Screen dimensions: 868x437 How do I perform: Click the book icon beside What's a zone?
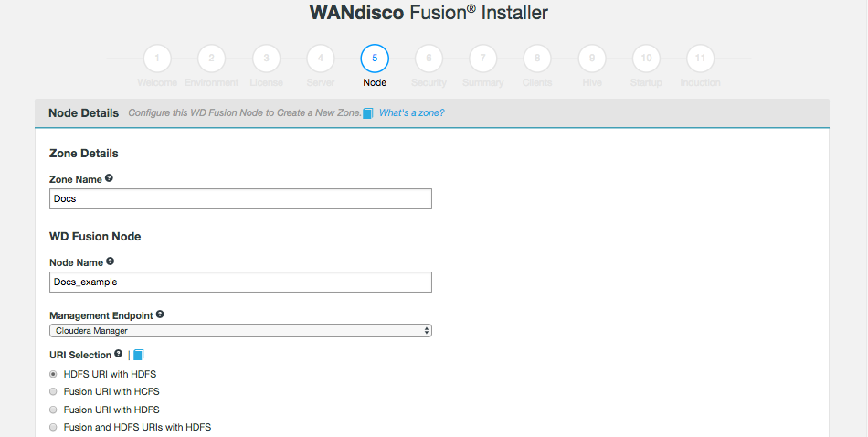368,113
